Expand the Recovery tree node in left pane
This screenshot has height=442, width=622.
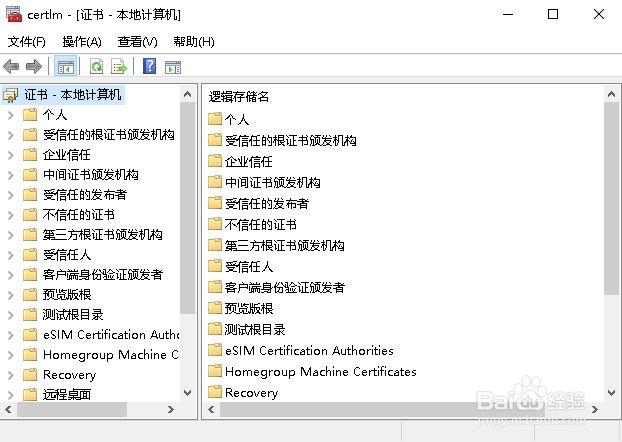coord(11,375)
